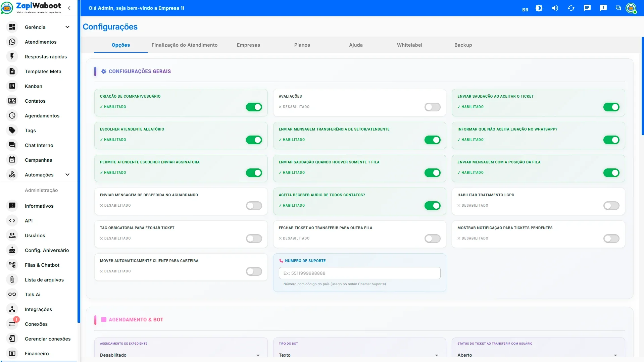Disable Criação de Company/Usuário toggle
The width and height of the screenshot is (644, 362).
254,107
